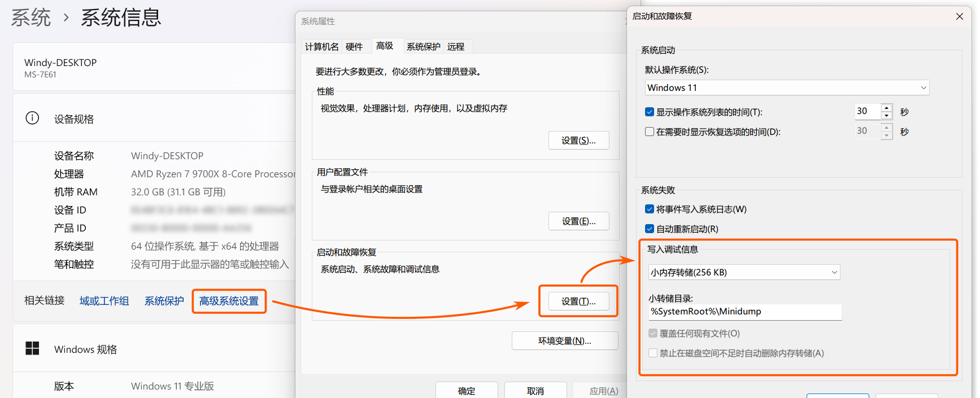Viewport: 980px width, 398px height.
Task: Click the Windows 规格 section header
Action: tap(85, 349)
